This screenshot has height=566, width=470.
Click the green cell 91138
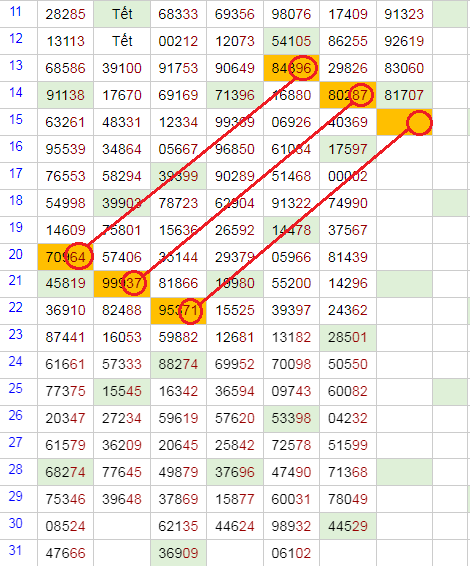(65, 95)
